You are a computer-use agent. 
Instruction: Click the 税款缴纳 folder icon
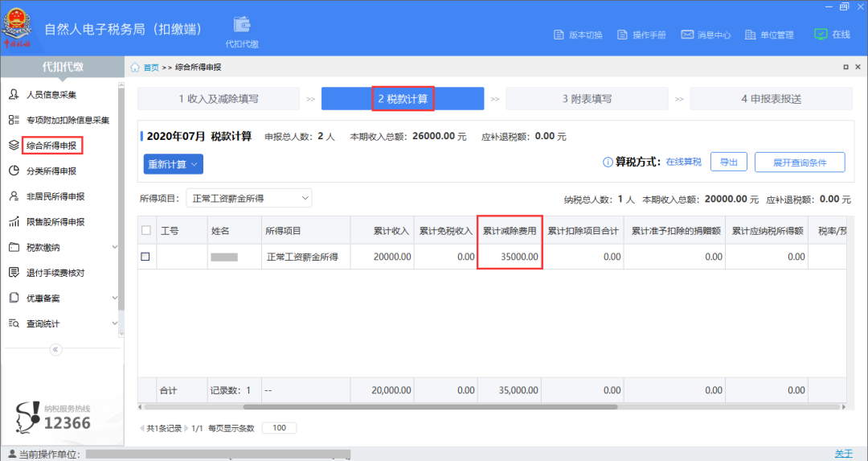coord(14,247)
